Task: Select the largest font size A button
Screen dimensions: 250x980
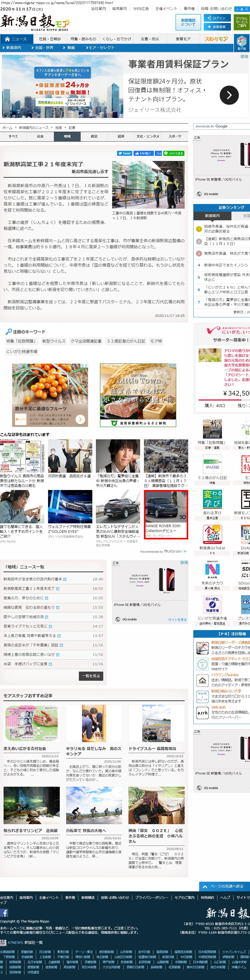Action: click(x=246, y=9)
